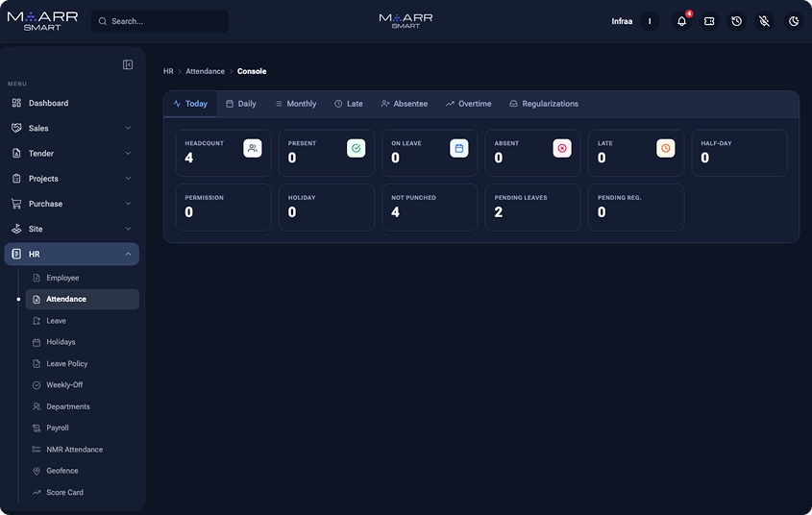The height and width of the screenshot is (515, 812).
Task: Focus the Search input field
Action: (x=160, y=21)
